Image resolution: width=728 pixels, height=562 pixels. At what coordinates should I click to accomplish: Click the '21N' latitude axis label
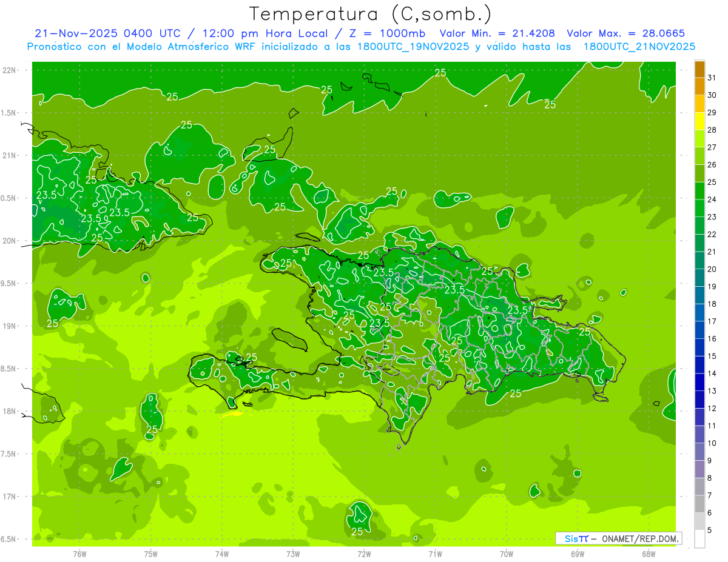click(x=8, y=155)
